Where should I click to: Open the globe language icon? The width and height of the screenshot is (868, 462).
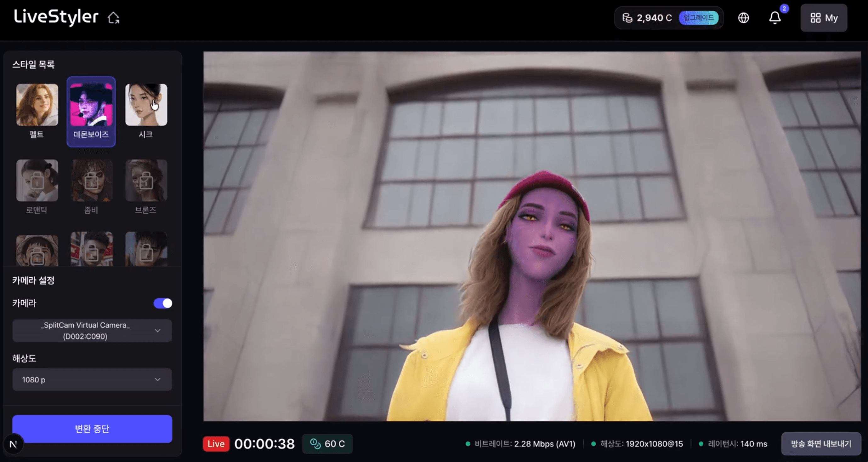743,18
